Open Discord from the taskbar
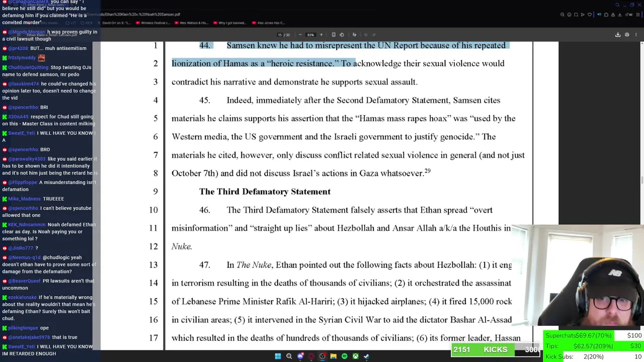 300,356
